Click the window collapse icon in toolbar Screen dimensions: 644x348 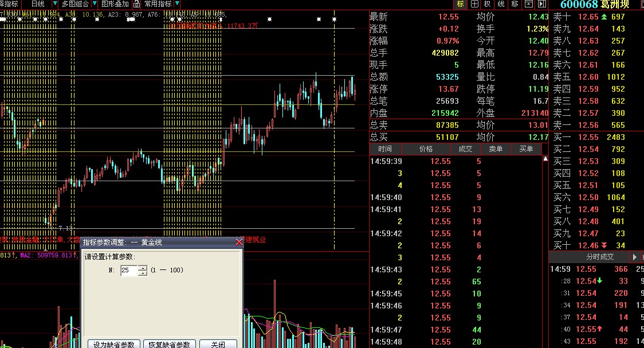[529, 4]
